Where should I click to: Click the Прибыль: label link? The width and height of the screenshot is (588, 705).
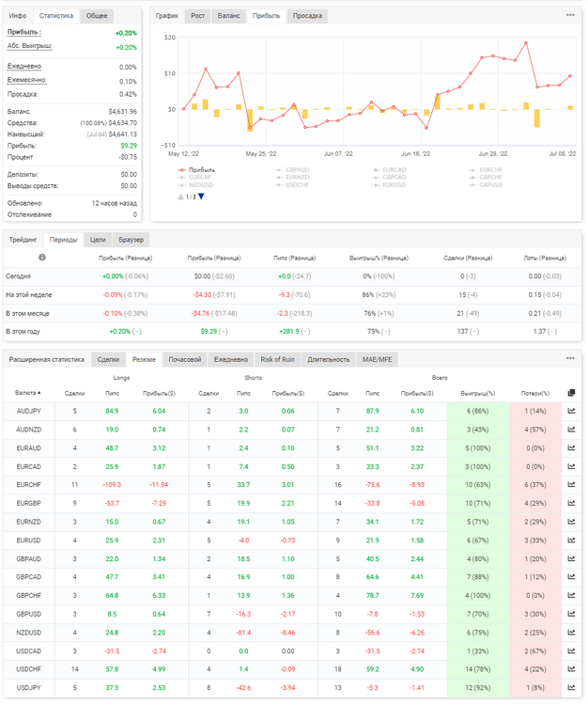pos(24,32)
